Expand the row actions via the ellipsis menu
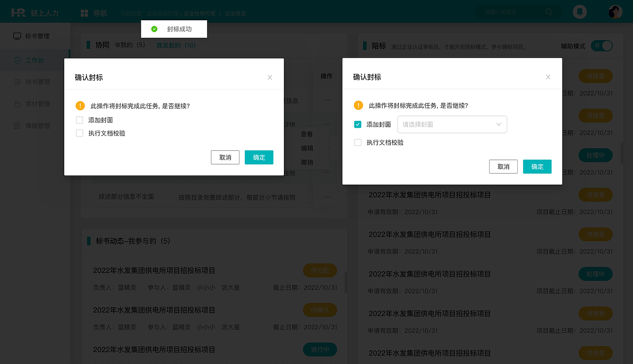 click(x=326, y=124)
